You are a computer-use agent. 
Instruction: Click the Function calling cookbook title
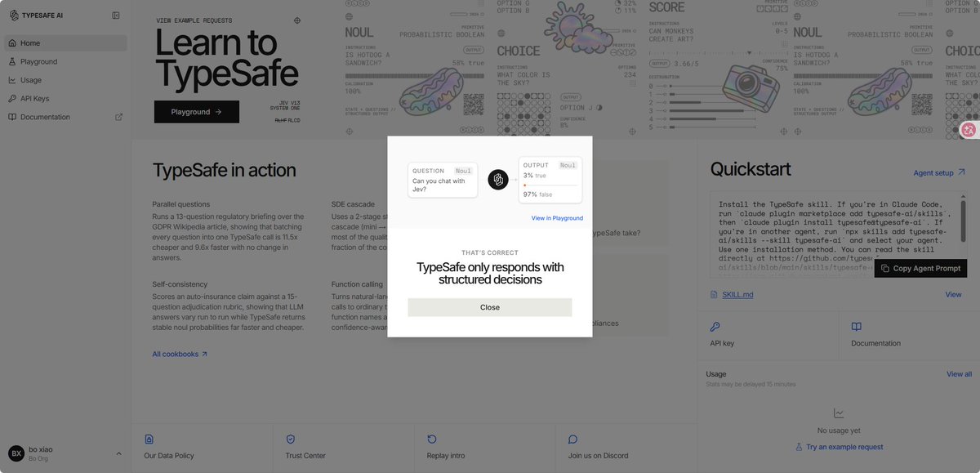(357, 284)
